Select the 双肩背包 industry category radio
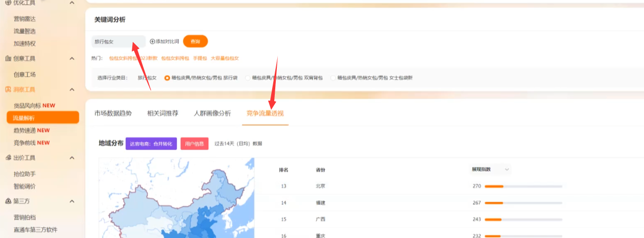644x238 pixels. [x=248, y=78]
